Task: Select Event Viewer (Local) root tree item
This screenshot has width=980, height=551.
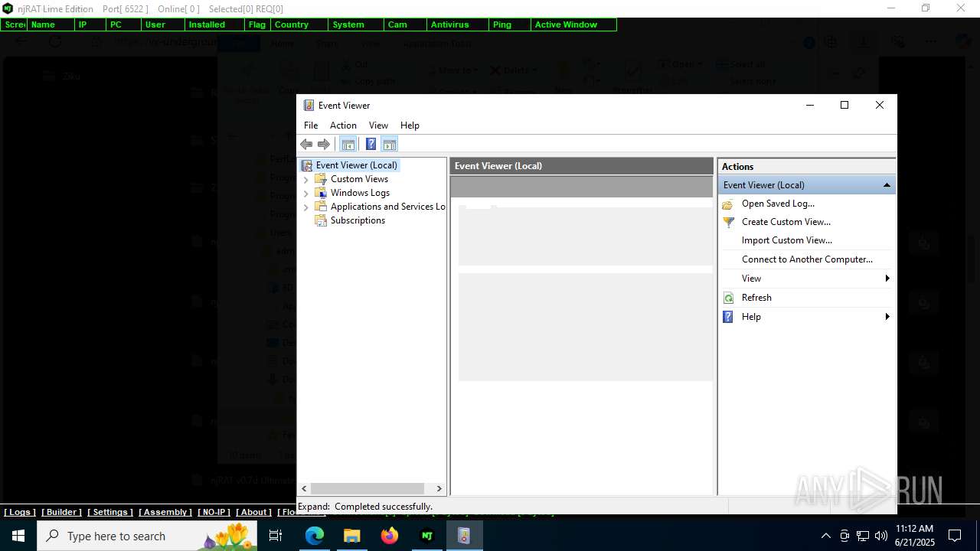Action: [x=357, y=165]
